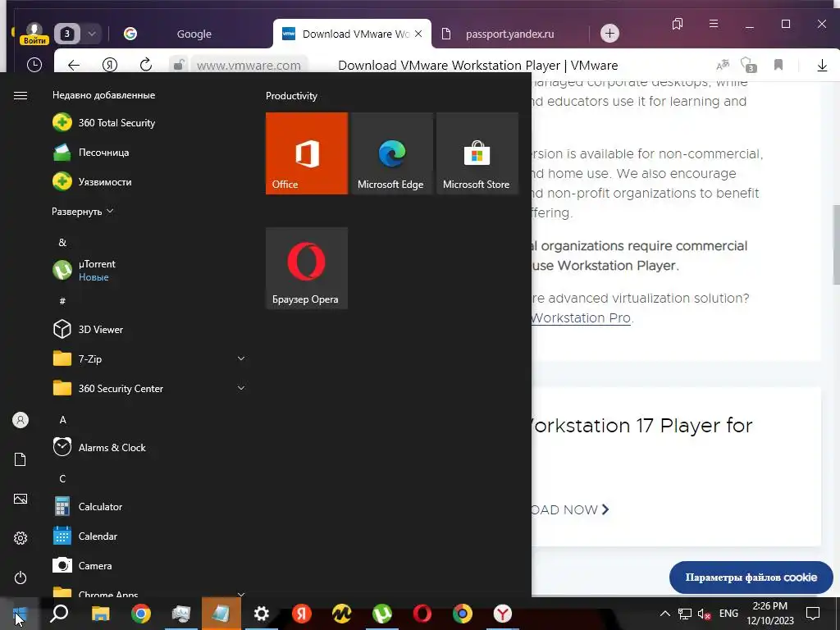Click the Войти profile button
This screenshot has height=630, width=840.
click(34, 34)
